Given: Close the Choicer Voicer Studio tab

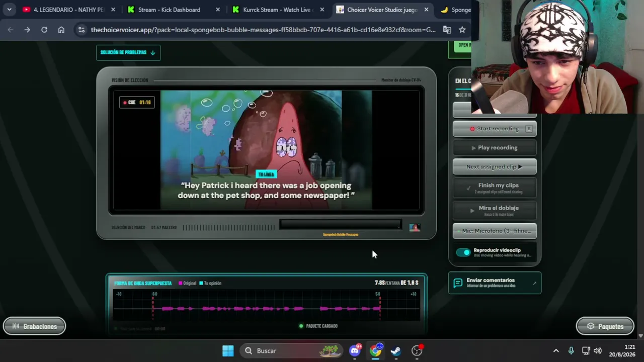Looking at the screenshot, I should [427, 10].
